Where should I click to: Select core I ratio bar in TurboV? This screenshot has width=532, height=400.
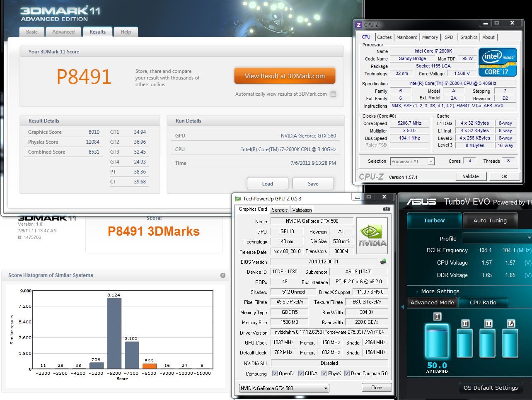click(437, 341)
